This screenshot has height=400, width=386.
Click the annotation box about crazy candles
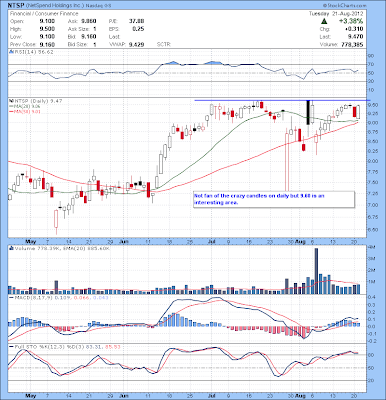tap(274, 199)
